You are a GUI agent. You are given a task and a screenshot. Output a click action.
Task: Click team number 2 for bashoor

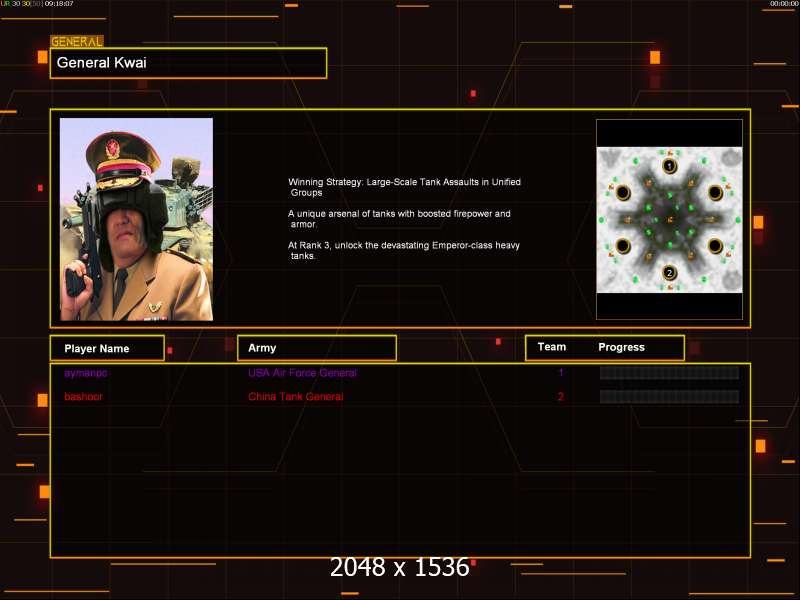tap(561, 396)
